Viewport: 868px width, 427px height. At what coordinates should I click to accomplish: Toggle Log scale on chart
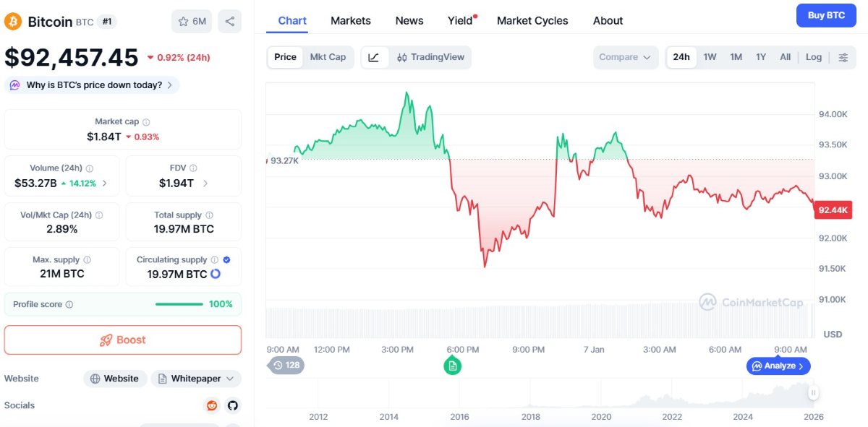coord(814,57)
